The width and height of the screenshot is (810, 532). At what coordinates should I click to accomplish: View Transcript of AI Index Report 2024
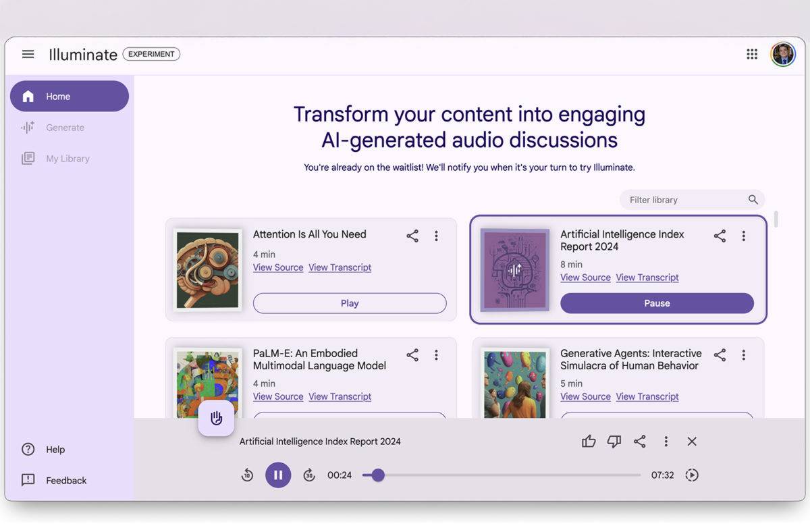[x=647, y=277]
